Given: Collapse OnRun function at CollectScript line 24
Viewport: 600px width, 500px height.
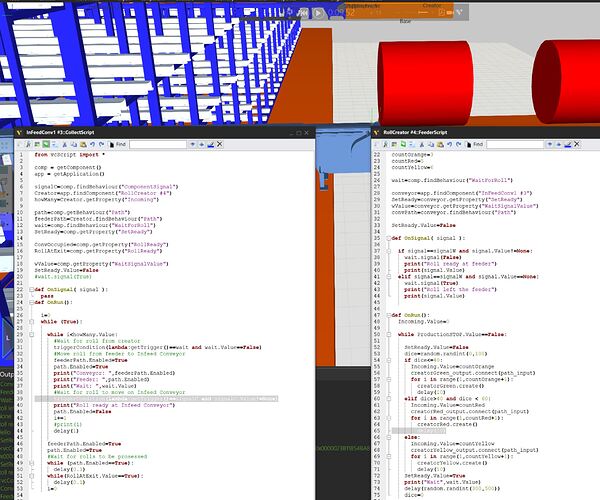Looking at the screenshot, I should point(32,302).
